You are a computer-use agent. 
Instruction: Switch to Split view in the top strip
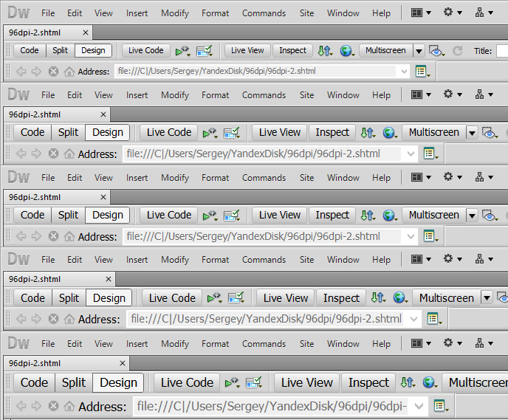coord(61,50)
